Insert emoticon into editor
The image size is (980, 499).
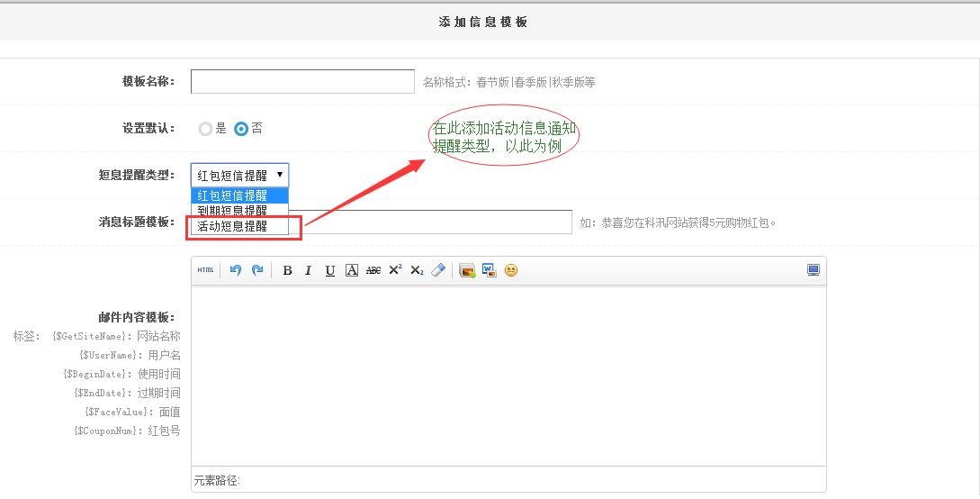[511, 270]
